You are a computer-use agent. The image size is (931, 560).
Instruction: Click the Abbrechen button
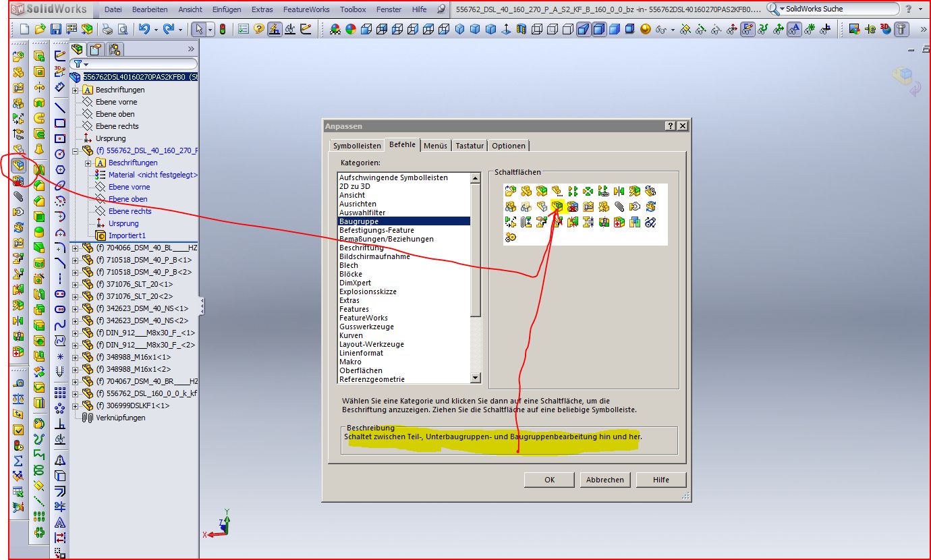pos(605,480)
